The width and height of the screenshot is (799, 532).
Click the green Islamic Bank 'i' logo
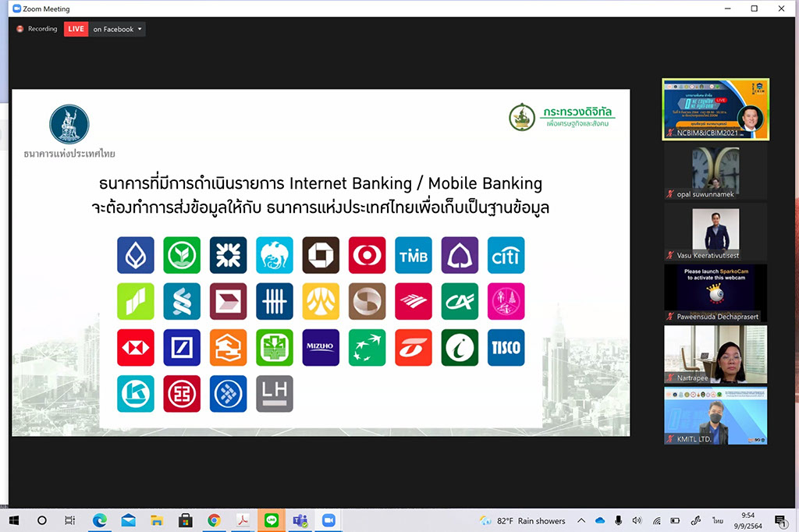click(x=460, y=348)
